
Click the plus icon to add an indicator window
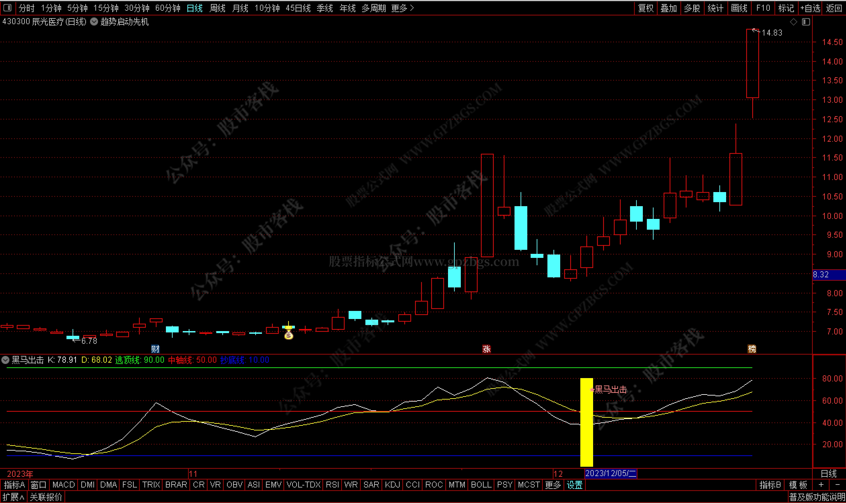coord(821,485)
